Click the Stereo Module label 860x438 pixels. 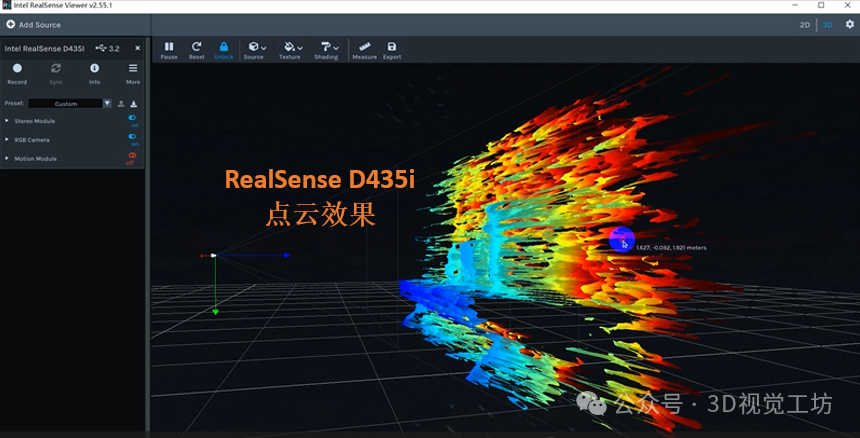(x=35, y=121)
